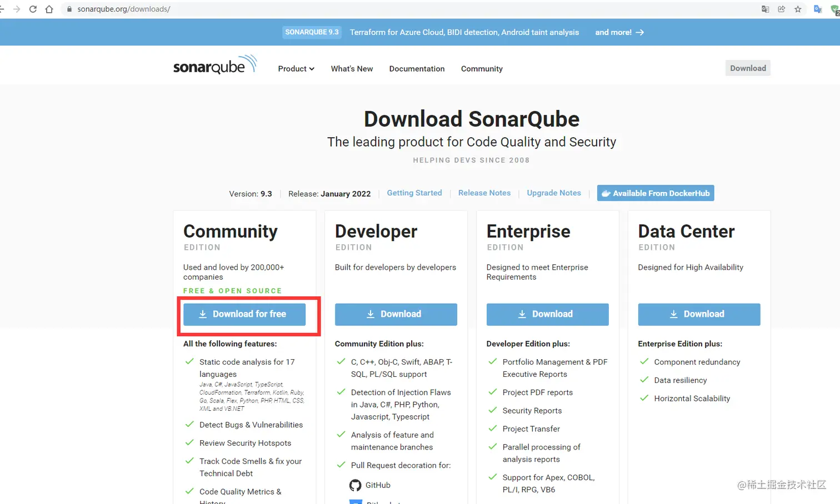The width and height of the screenshot is (840, 504).
Task: Go to the Community nav link
Action: (482, 69)
